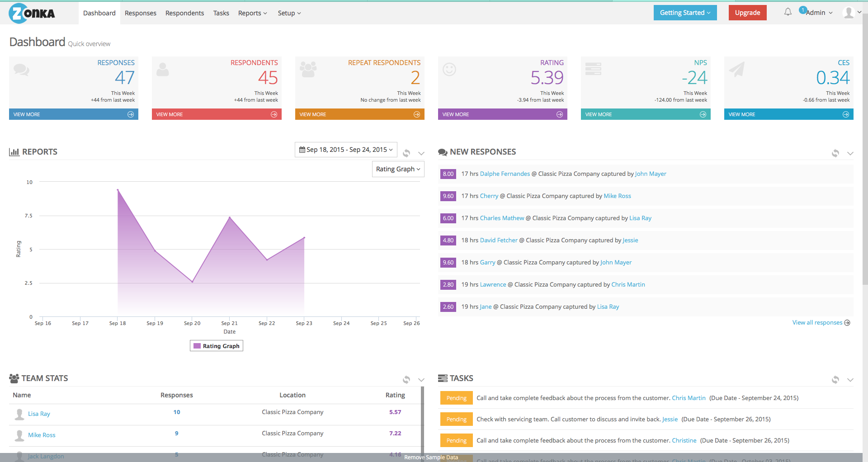Viewport: 868px width, 462px height.
Task: Open the date range picker Sep 18 - Sep 24
Action: (346, 150)
